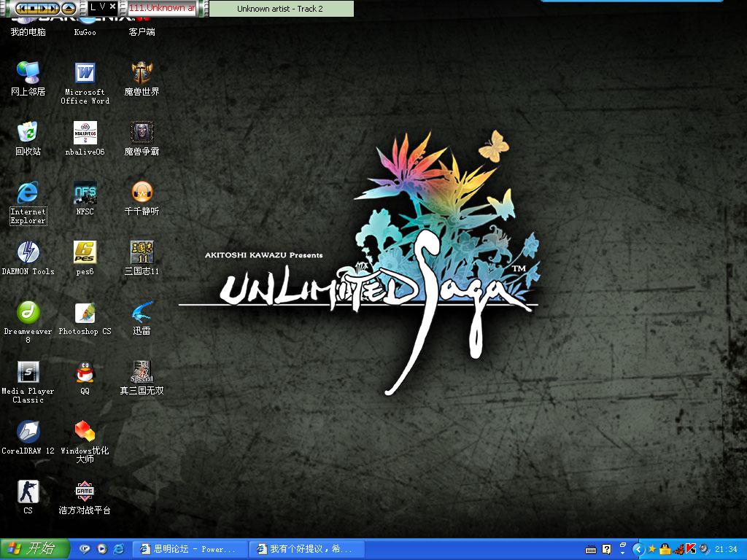
Task: Select the 三国志11 icon
Action: coord(142,258)
